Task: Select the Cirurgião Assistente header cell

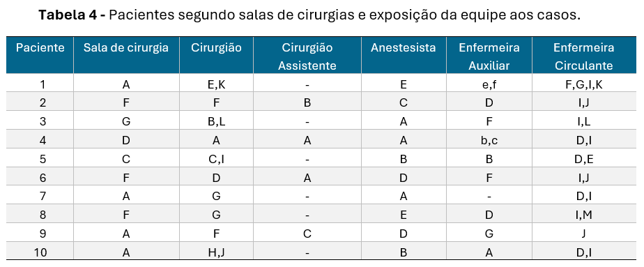Action: pyautogui.click(x=307, y=56)
